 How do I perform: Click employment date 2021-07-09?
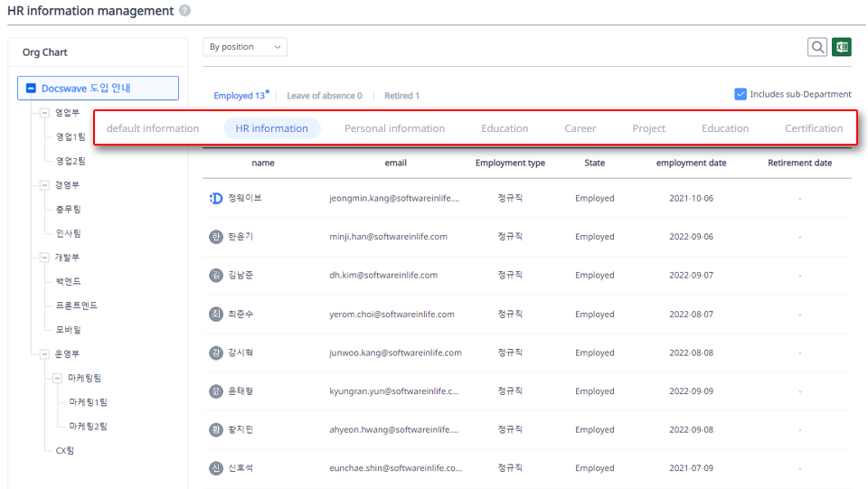tap(691, 468)
